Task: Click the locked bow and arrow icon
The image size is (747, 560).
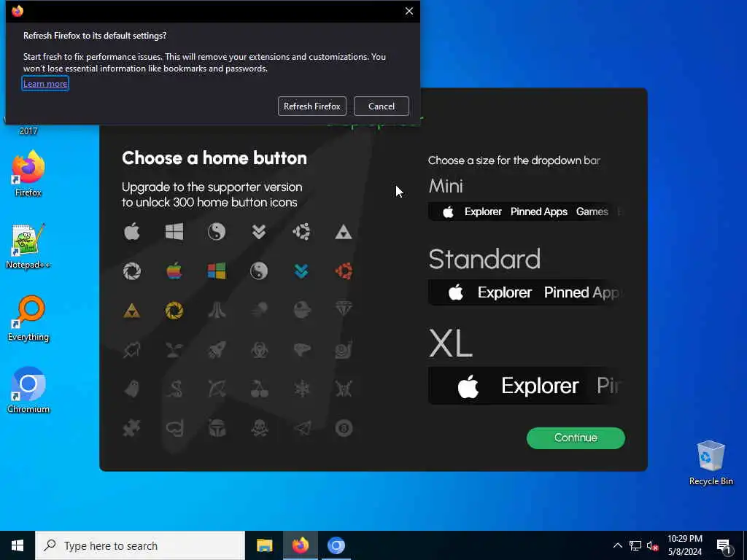Action: pyautogui.click(x=217, y=389)
